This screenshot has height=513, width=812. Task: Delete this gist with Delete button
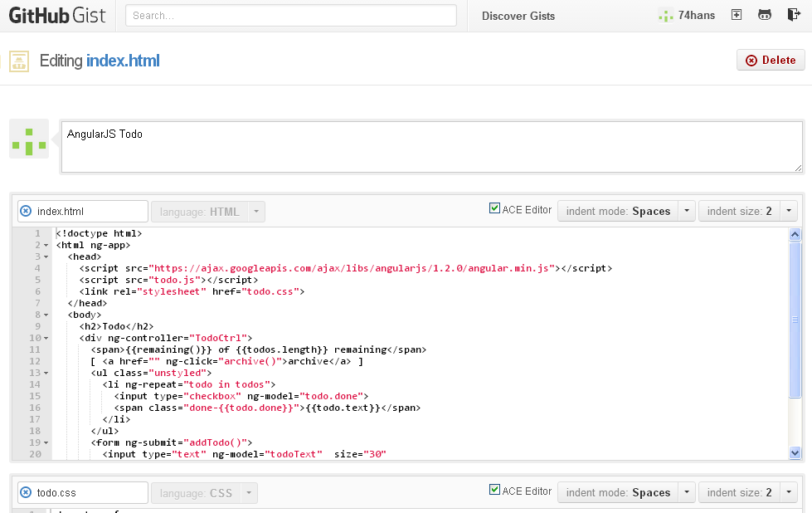[x=771, y=60]
